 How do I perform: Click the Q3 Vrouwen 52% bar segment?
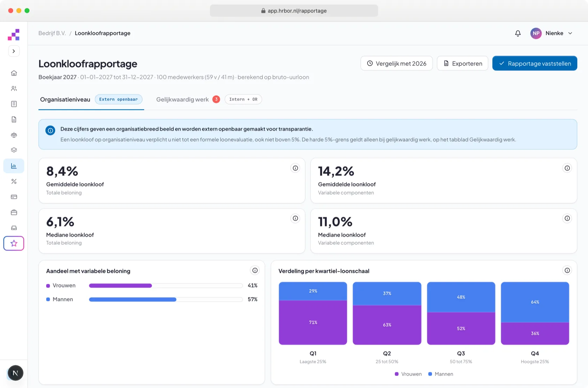click(461, 329)
